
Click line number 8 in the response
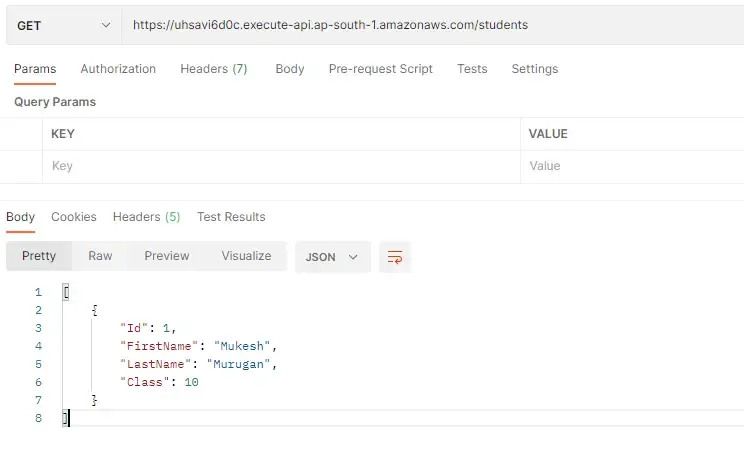coord(38,418)
